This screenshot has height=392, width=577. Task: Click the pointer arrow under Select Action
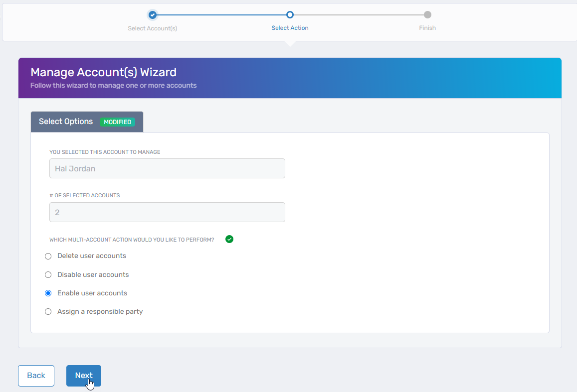[290, 42]
